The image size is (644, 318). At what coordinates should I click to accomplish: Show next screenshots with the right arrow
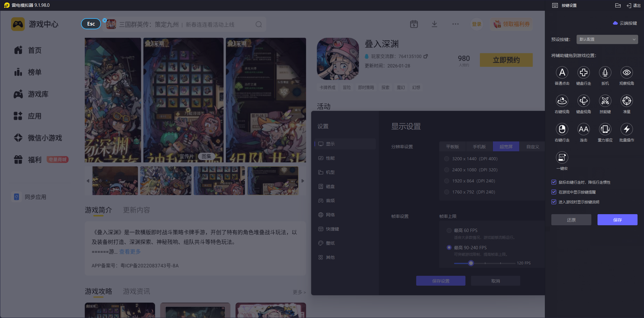303,181
